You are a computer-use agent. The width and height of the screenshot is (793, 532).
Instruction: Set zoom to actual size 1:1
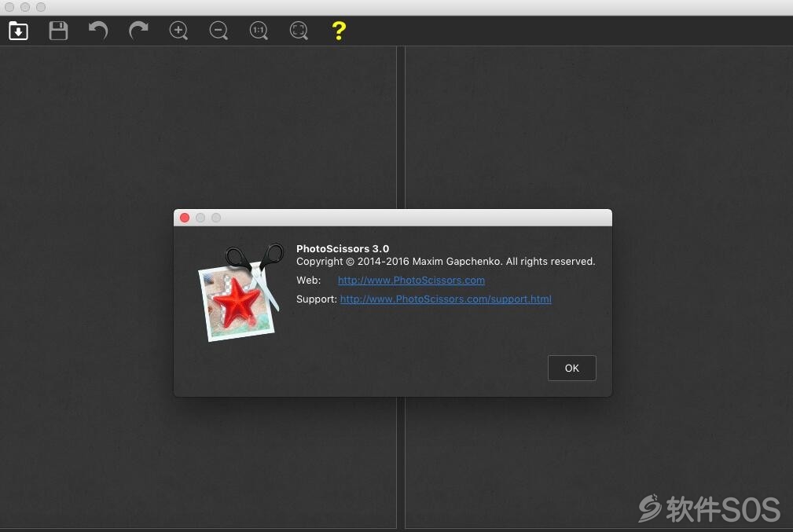tap(259, 31)
